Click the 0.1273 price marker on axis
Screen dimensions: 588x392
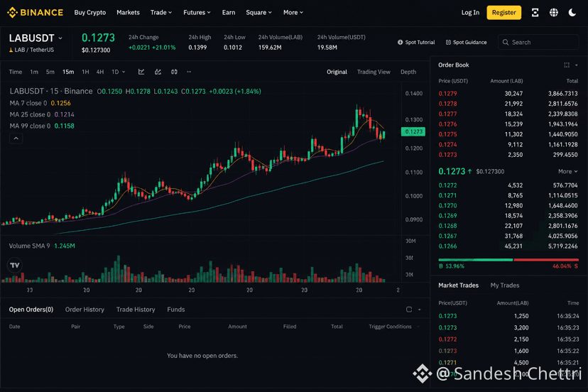tap(413, 131)
